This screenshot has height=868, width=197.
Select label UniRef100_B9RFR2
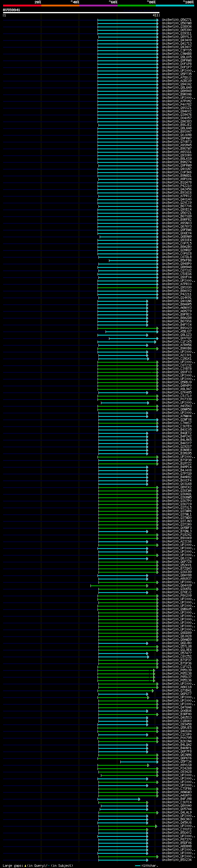click(x=177, y=220)
